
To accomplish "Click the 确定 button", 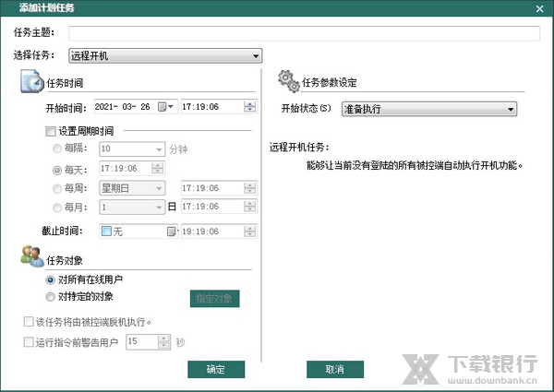I will point(216,369).
